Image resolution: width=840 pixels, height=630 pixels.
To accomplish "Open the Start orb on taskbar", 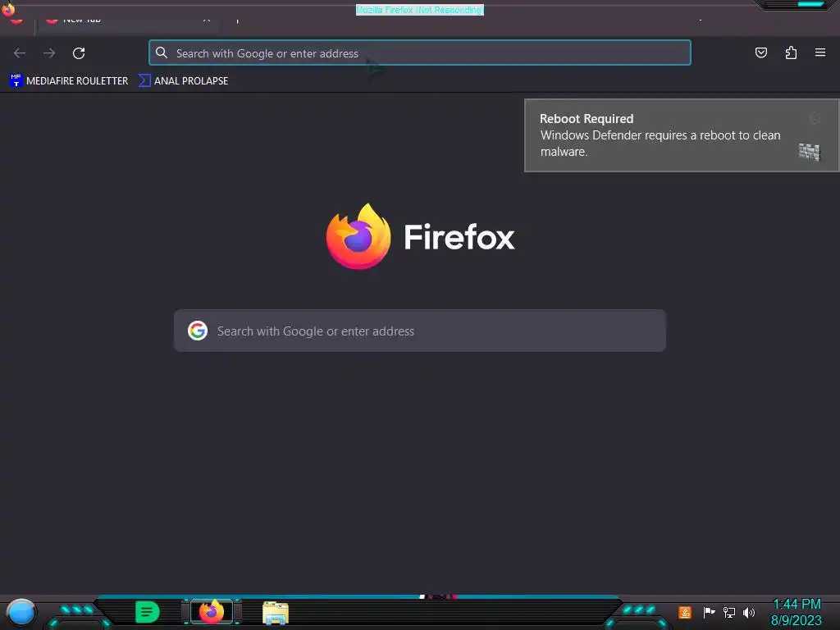I will tap(21, 614).
